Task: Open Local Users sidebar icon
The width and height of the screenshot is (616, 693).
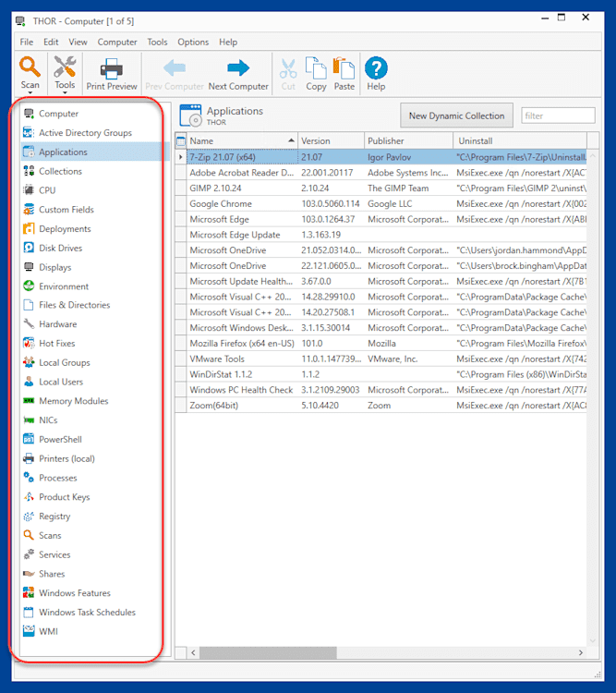Action: [29, 382]
